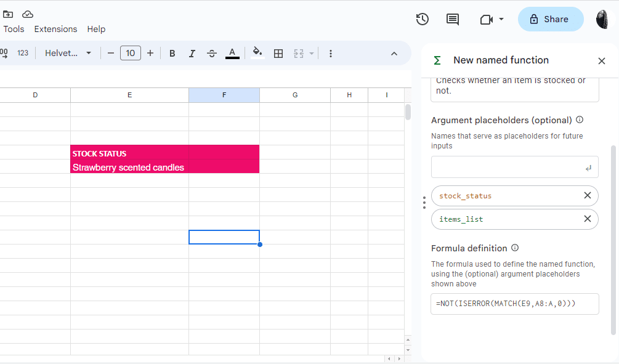The height and width of the screenshot is (364, 619).
Task: Click argument placeholders help info icon
Action: coord(580,120)
